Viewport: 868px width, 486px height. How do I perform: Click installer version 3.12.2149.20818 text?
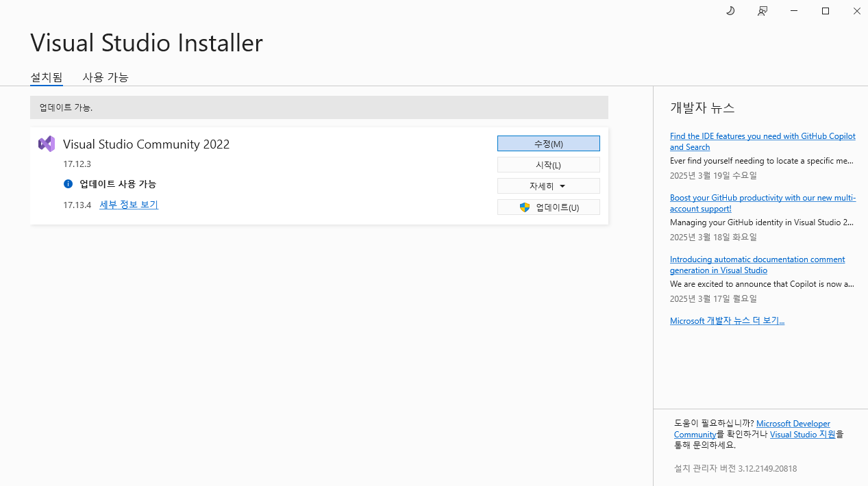735,469
